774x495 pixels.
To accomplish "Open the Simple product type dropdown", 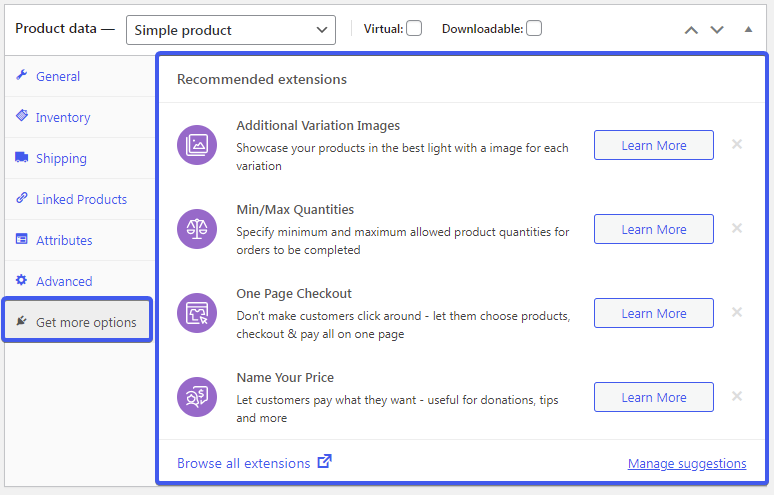I will 231,30.
